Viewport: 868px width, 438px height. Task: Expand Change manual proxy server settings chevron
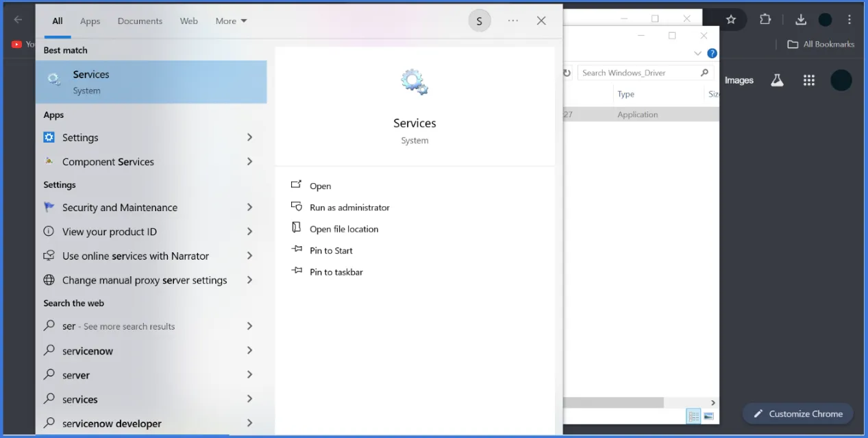coord(249,280)
